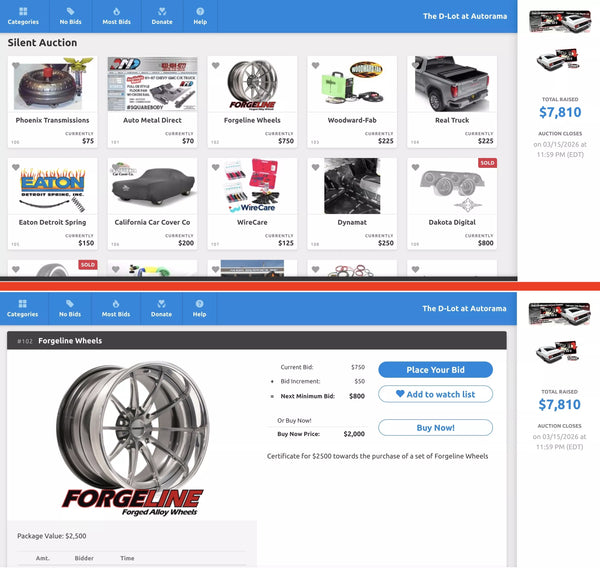Open the Auto Metal Direct item image
Viewport: 600px width, 568px height.
pos(152,84)
